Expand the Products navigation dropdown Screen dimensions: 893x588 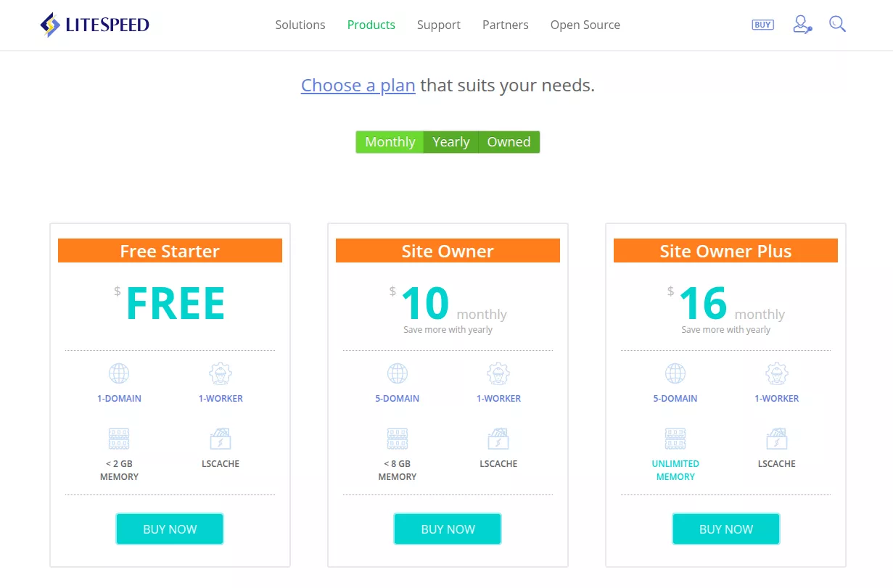(371, 25)
